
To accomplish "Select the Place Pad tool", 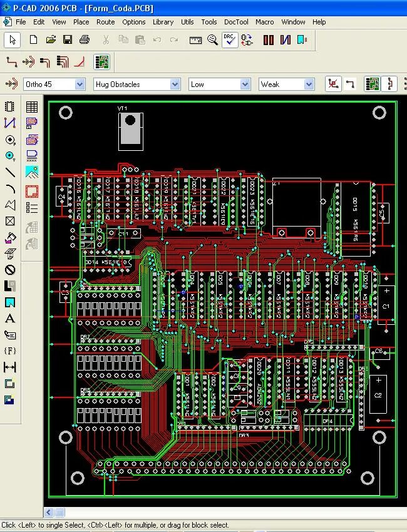I will pyautogui.click(x=10, y=140).
